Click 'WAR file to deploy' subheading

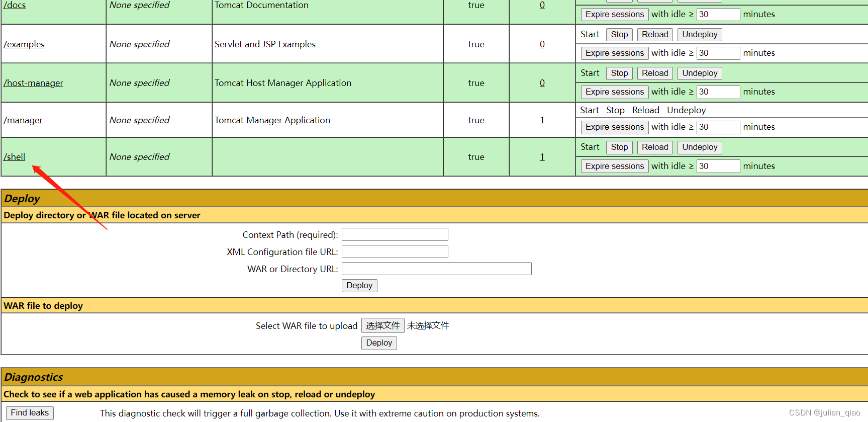tap(43, 306)
